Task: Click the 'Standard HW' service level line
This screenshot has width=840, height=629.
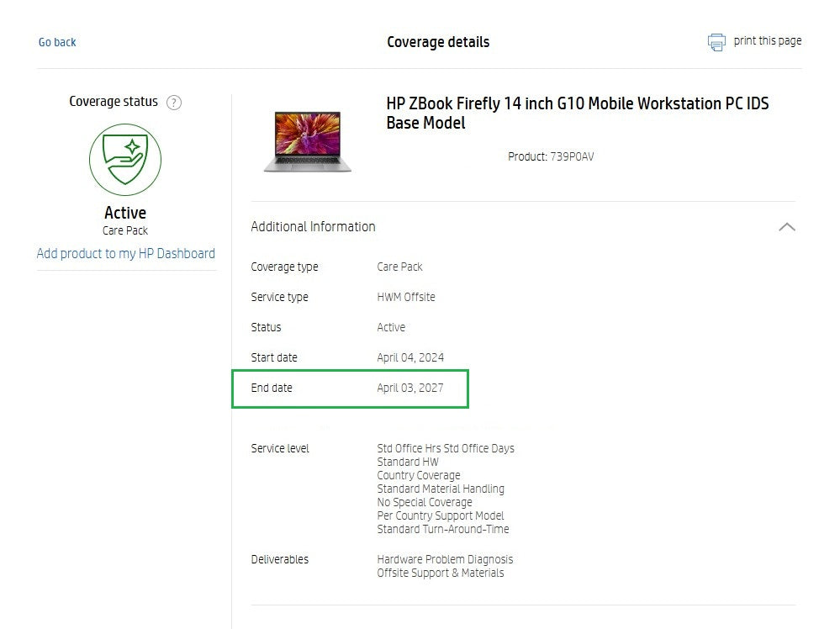Action: pos(408,462)
